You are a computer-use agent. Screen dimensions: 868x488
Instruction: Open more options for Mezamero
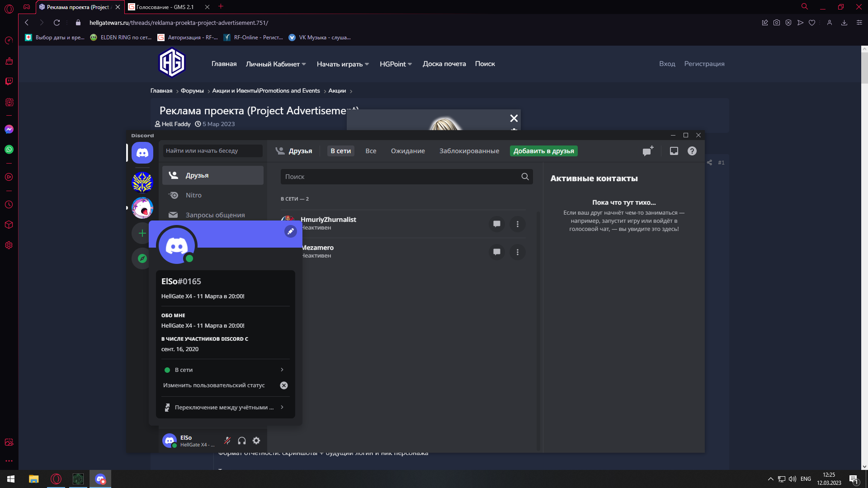[518, 252]
